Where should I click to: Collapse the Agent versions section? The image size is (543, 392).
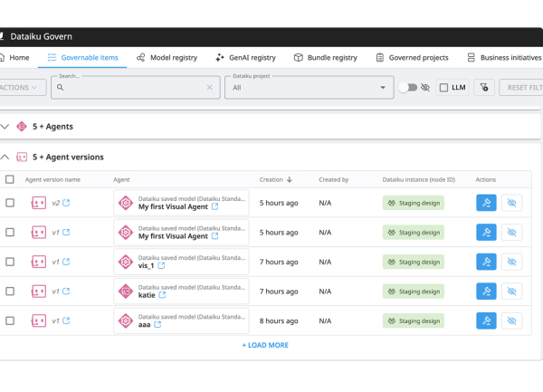point(5,157)
